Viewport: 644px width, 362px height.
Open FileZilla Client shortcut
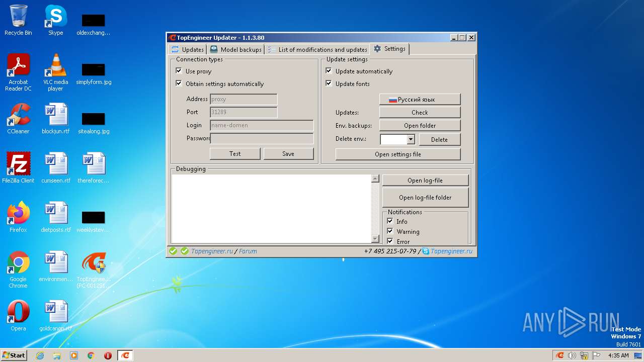[18, 168]
